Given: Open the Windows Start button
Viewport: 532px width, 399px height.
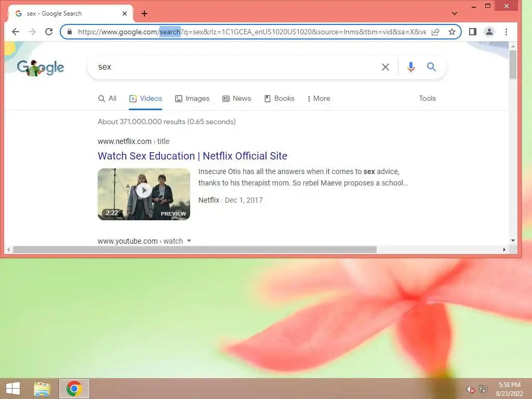Looking at the screenshot, I should [13, 389].
